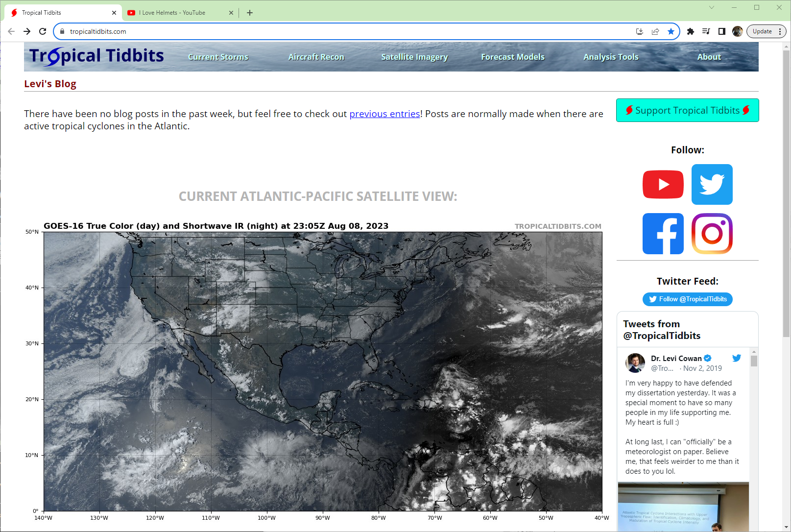The width and height of the screenshot is (791, 532).
Task: Open Dr. Levi Cowan's name link
Action: (x=676, y=359)
